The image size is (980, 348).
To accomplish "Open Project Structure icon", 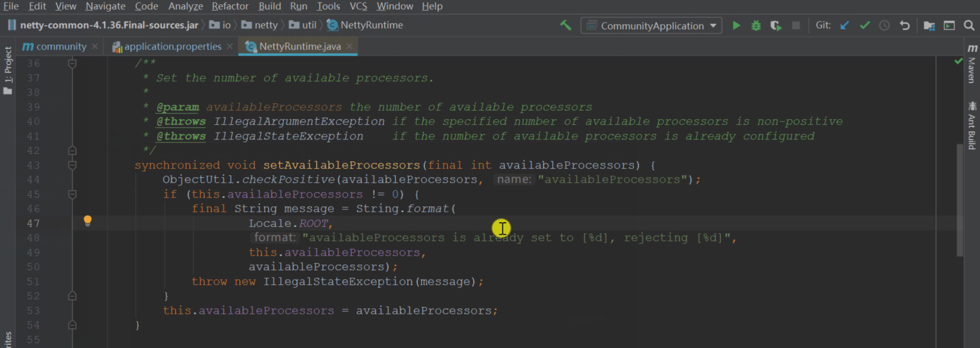I will tap(929, 26).
